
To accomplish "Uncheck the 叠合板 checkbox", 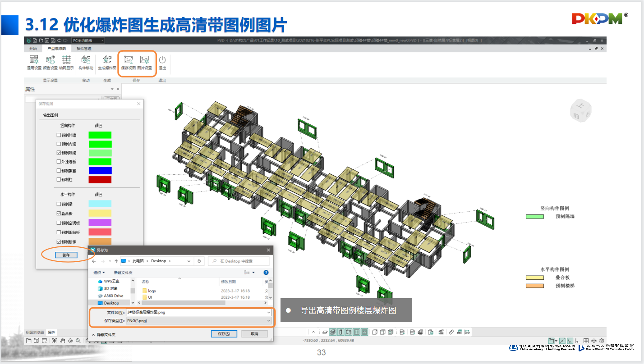I will pyautogui.click(x=59, y=214).
